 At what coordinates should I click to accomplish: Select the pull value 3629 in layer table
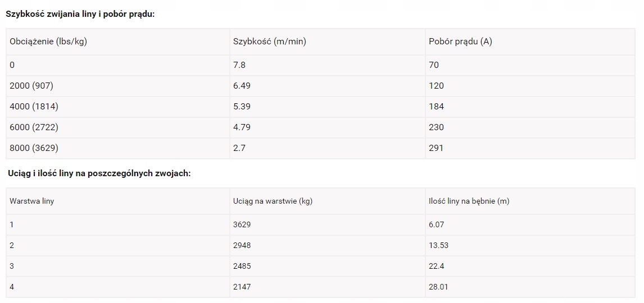click(242, 224)
